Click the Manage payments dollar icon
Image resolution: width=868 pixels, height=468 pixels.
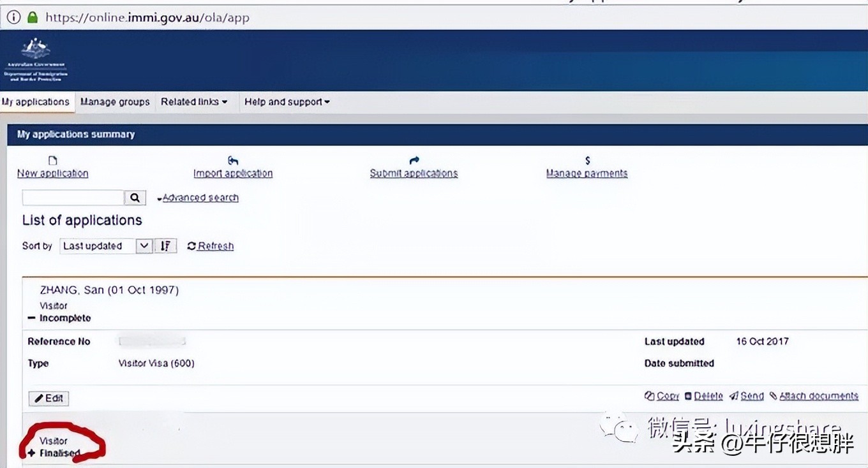click(587, 161)
